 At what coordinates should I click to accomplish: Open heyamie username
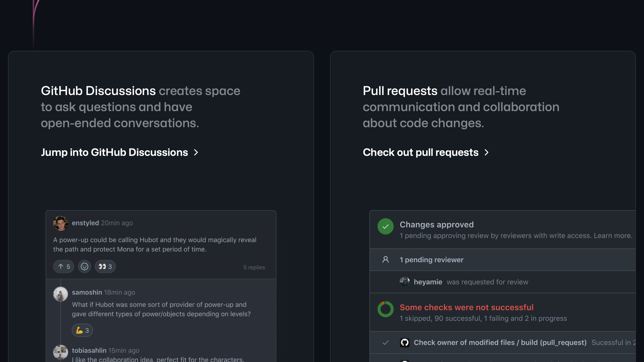point(428,282)
